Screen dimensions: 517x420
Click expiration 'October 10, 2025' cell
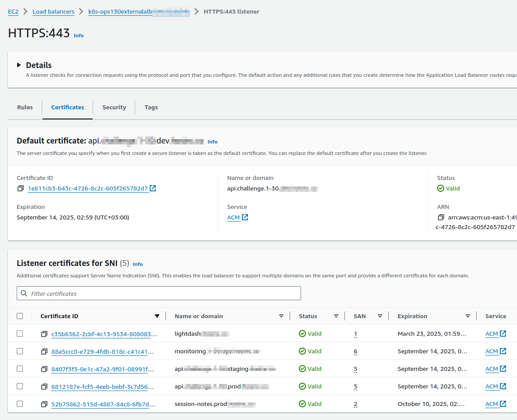click(x=431, y=404)
